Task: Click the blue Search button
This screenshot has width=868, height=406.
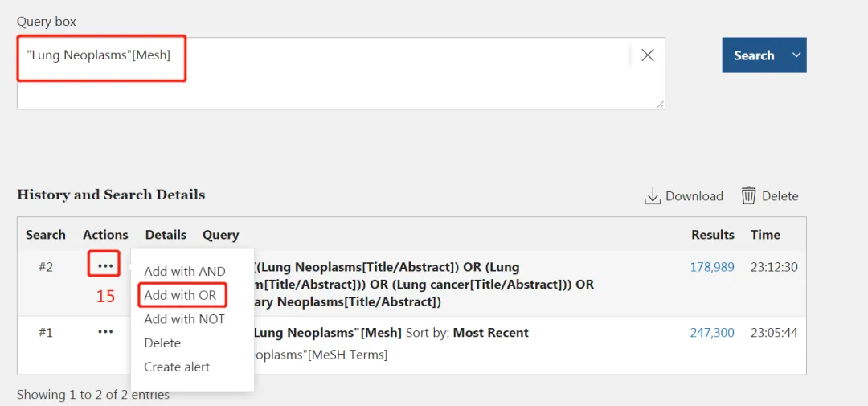Action: pos(754,55)
